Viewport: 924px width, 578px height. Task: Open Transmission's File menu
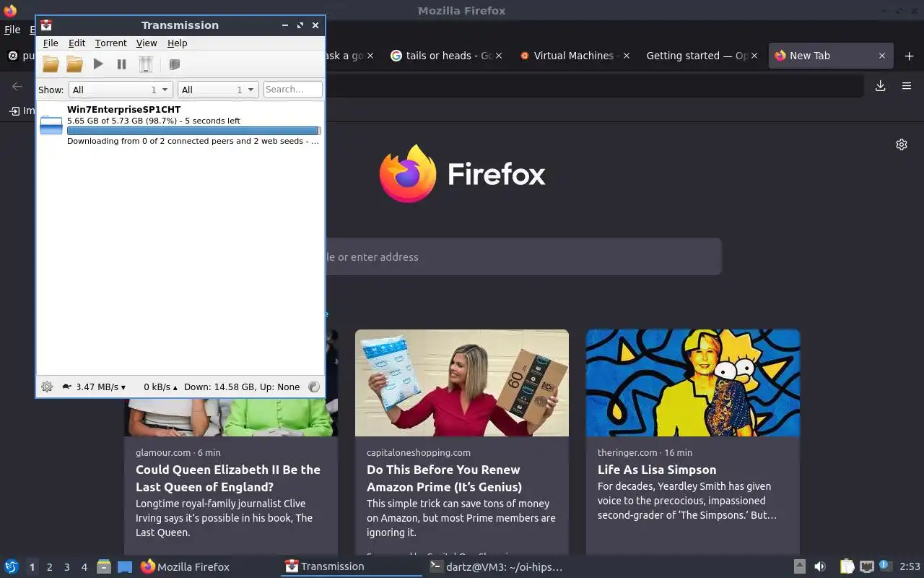(51, 43)
